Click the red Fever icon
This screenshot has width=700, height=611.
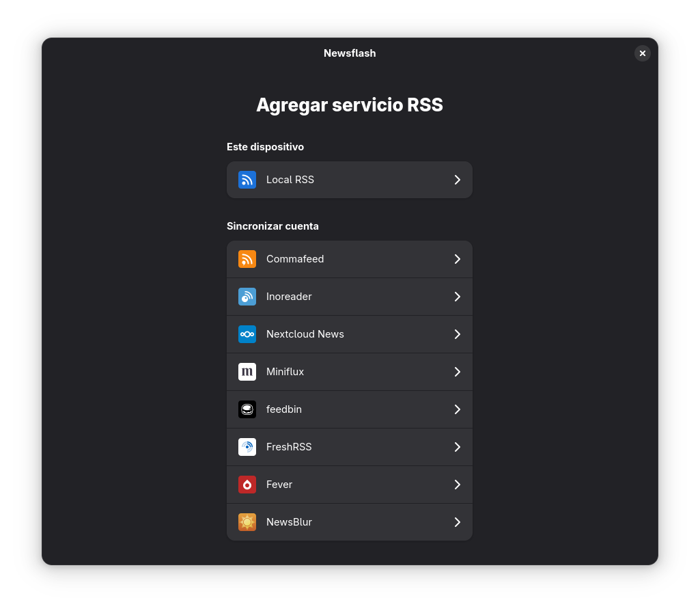coord(247,485)
